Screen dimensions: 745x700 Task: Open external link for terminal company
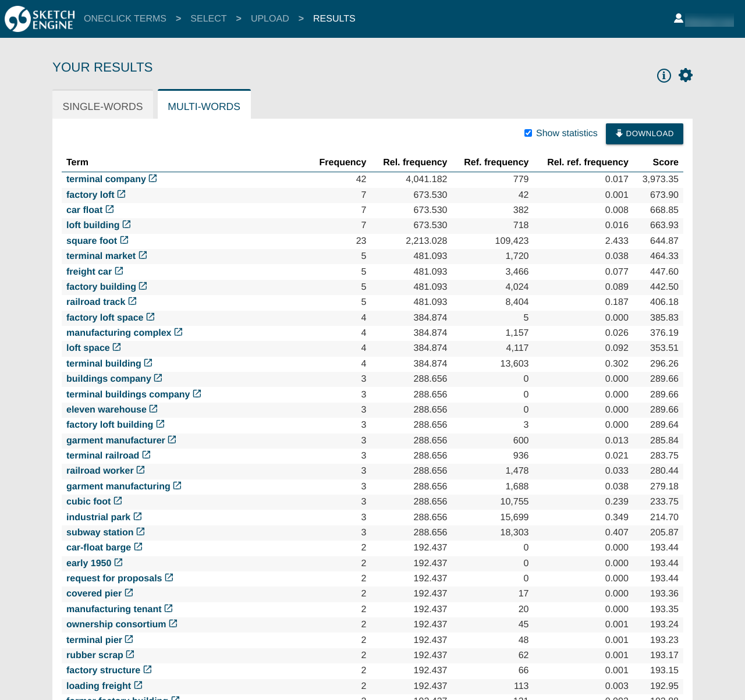[152, 178]
